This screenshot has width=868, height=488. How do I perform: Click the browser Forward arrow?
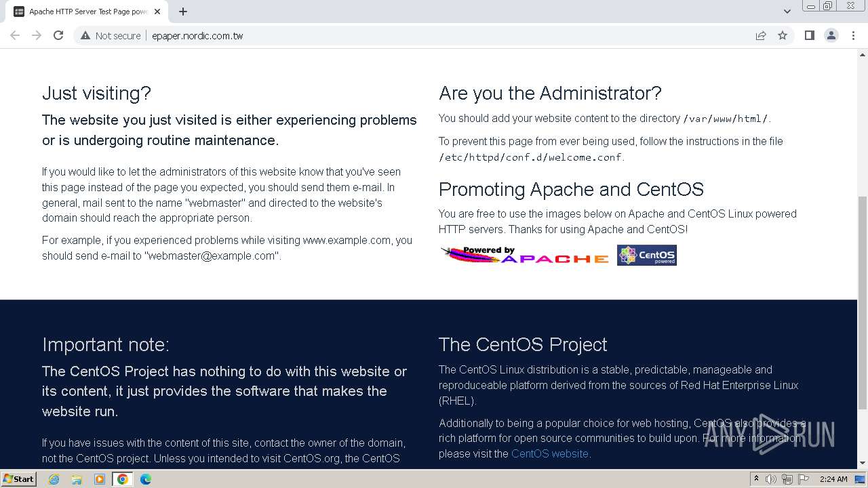37,35
